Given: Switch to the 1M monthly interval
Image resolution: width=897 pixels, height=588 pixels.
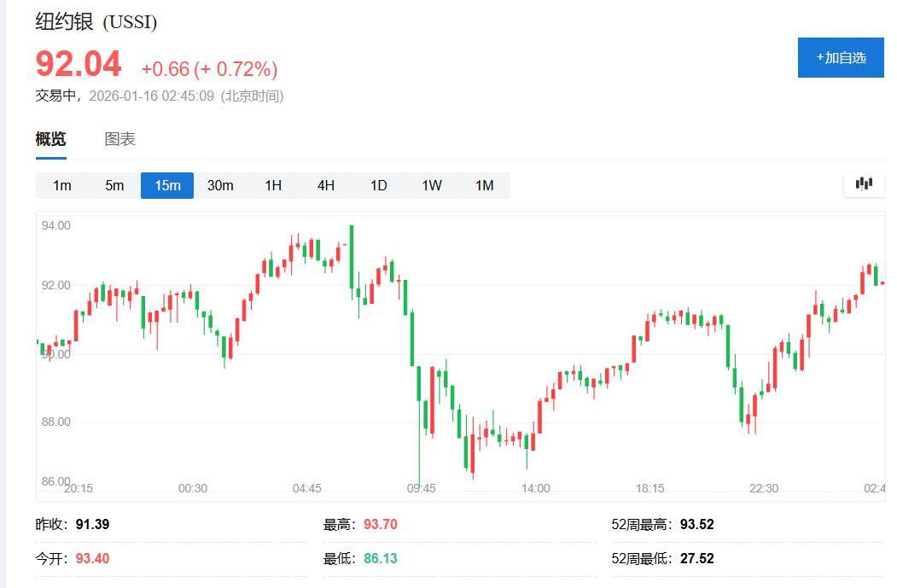Looking at the screenshot, I should pyautogui.click(x=484, y=185).
